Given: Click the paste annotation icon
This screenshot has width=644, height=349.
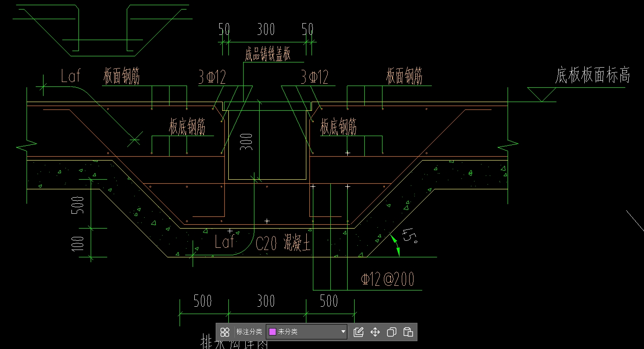Looking at the screenshot, I should pyautogui.click(x=408, y=332).
